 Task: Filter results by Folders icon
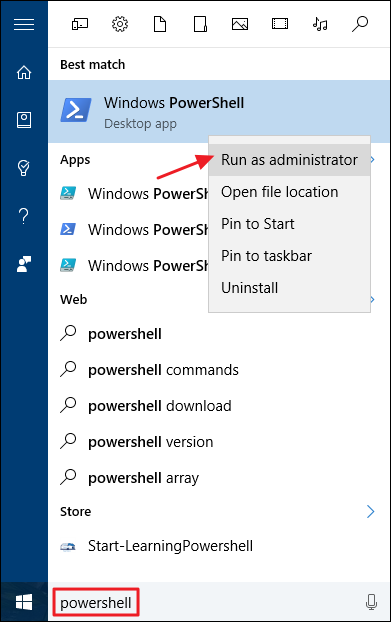click(x=200, y=25)
